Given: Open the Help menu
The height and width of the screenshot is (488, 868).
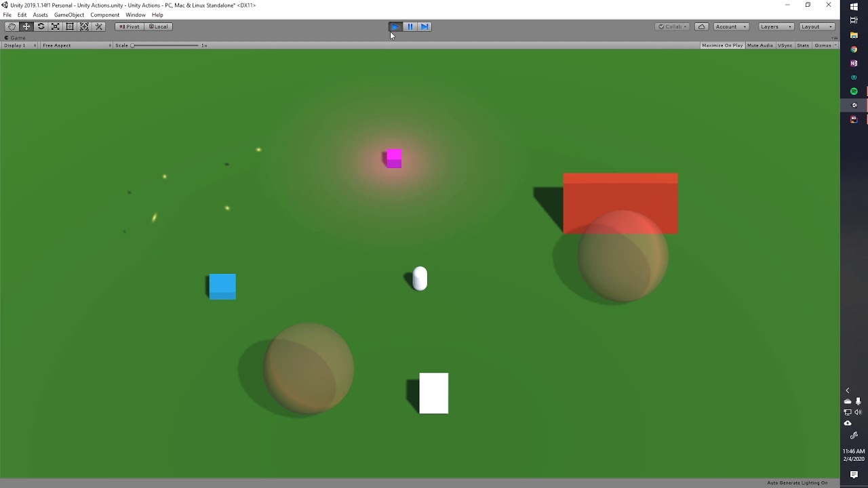Looking at the screenshot, I should pyautogui.click(x=157, y=15).
